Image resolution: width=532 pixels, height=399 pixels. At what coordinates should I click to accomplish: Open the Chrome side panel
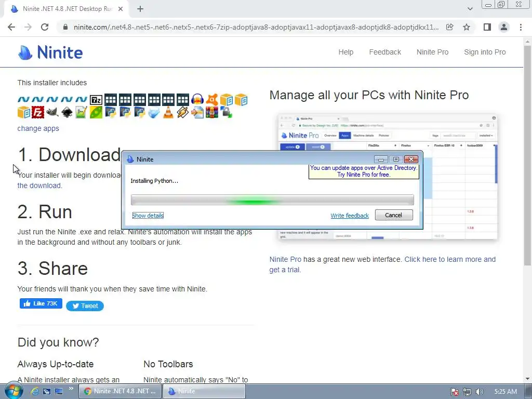coord(487,27)
